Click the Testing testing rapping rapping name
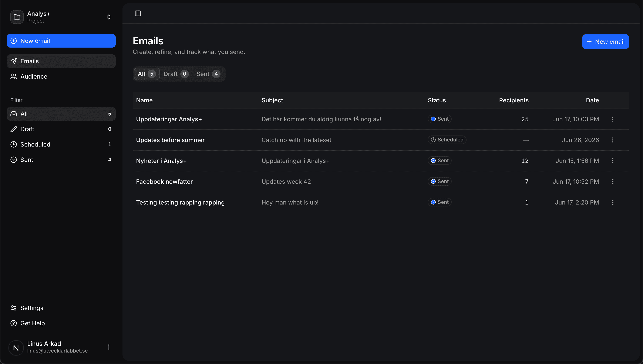 180,202
